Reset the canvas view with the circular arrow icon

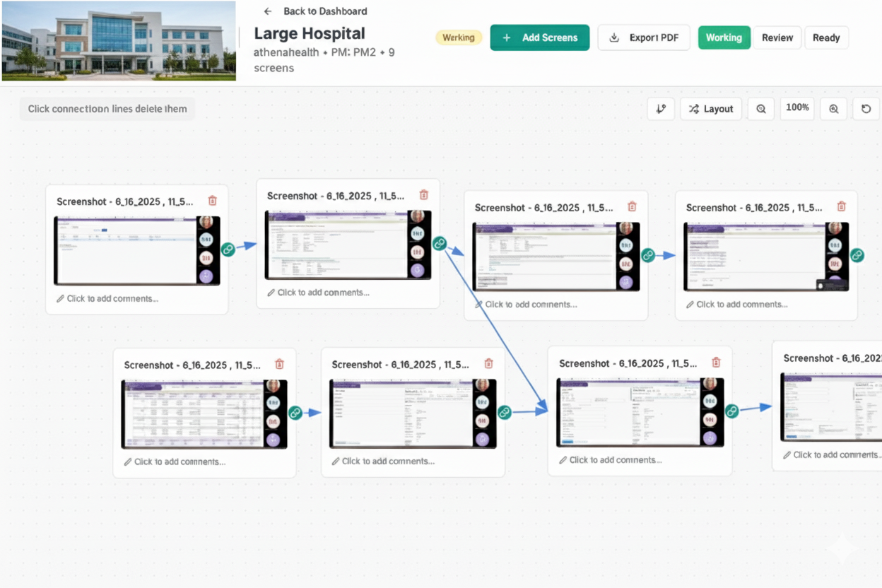tap(866, 109)
